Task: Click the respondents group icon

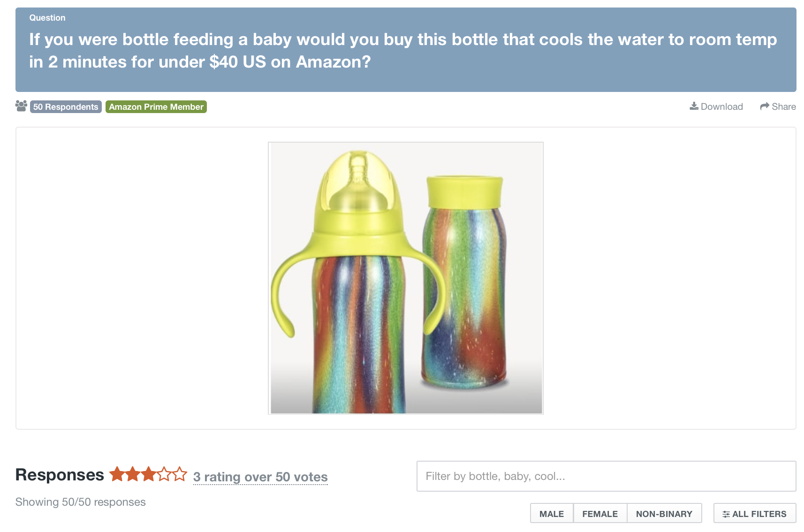Action: 21,106
